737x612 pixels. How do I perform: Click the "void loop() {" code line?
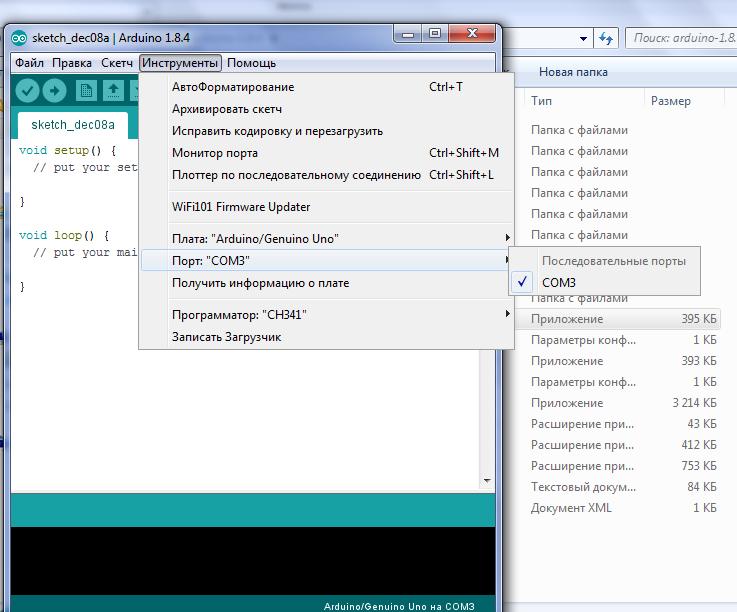point(64,235)
